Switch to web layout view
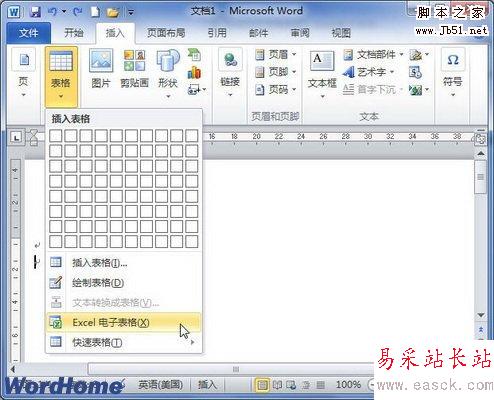Screen dimensions: 494x400 pyautogui.click(x=291, y=385)
